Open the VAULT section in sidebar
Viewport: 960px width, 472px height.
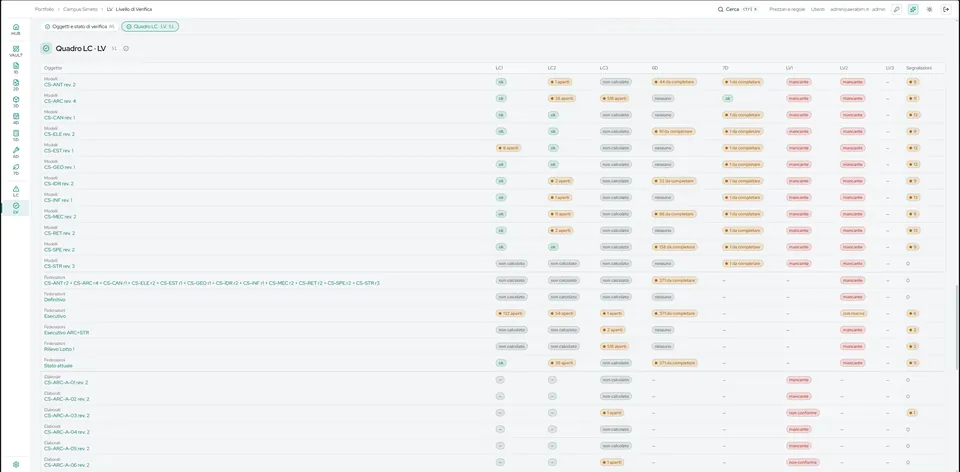[x=16, y=51]
